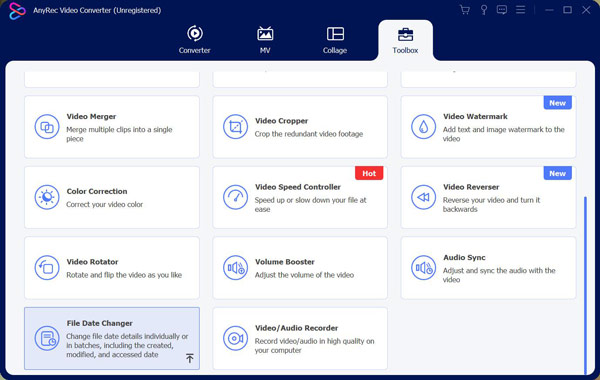Click 'Reverse your video and turn it backwards'
600x380 pixels.
[x=491, y=204]
